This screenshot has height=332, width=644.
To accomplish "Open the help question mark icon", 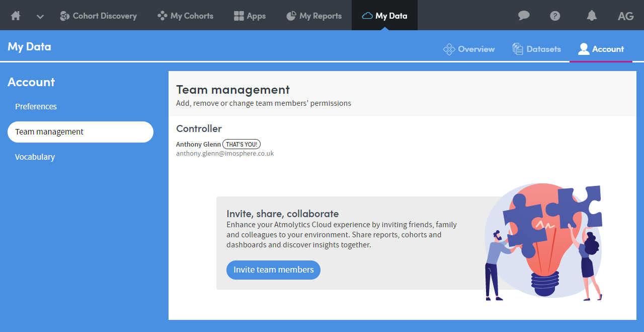I will click(x=555, y=16).
